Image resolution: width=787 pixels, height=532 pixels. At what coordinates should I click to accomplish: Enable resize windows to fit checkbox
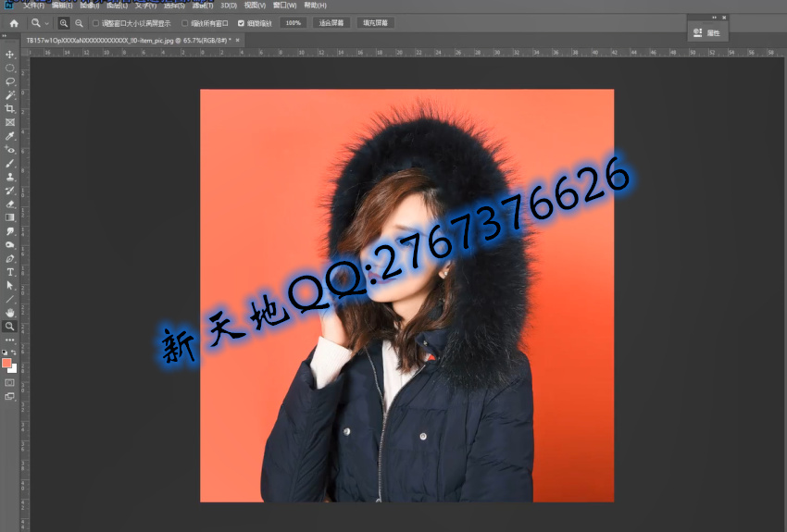[95, 23]
